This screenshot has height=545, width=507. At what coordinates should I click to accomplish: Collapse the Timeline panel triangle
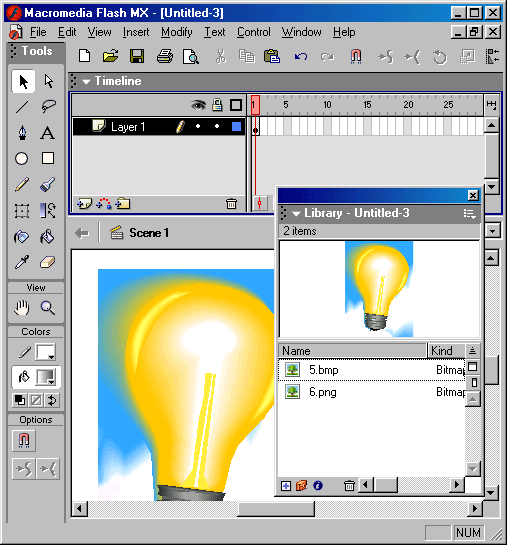[x=86, y=82]
